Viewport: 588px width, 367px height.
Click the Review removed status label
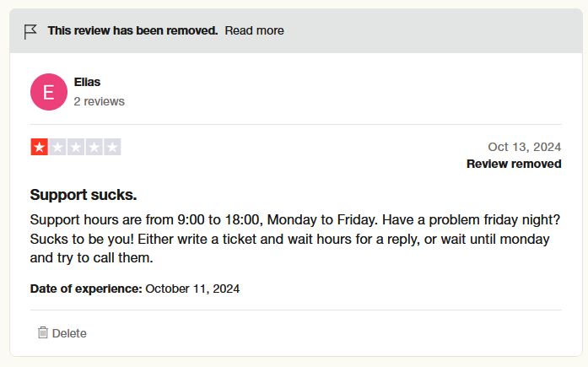coord(514,164)
